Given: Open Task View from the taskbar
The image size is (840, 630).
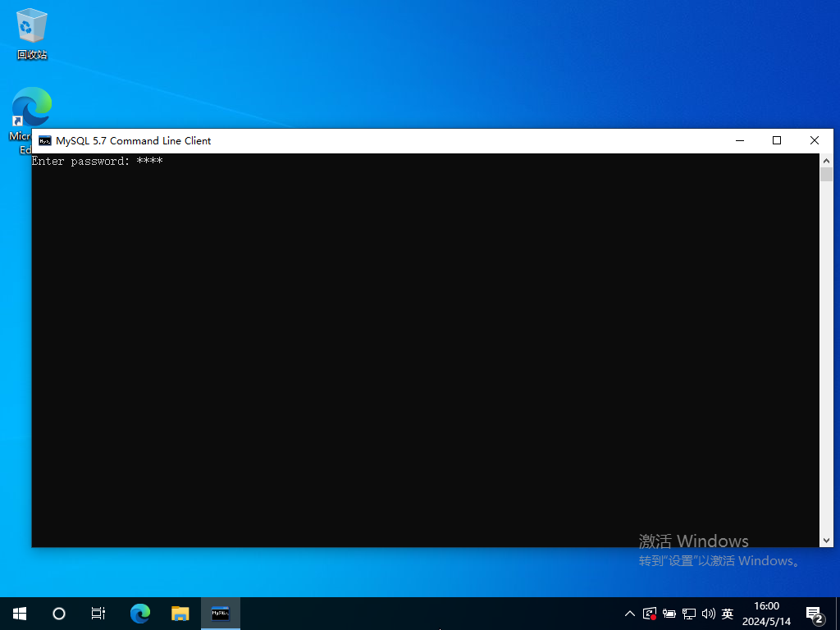Looking at the screenshot, I should [98, 613].
